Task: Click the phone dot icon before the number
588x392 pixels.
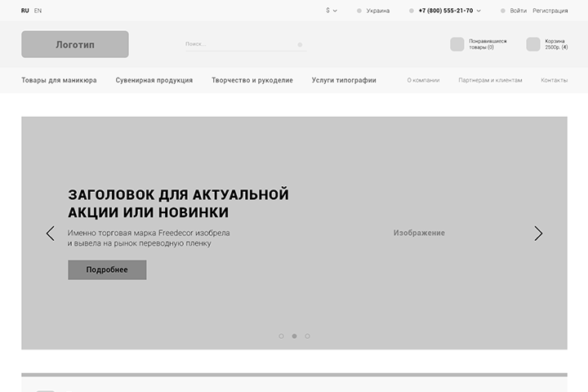Action: 412,11
